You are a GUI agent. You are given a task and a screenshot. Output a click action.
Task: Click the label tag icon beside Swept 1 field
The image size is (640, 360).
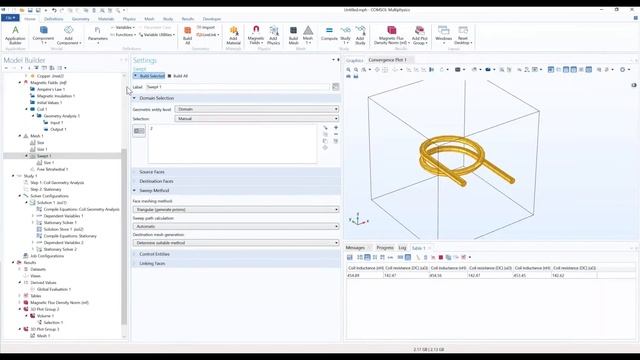tap(336, 87)
